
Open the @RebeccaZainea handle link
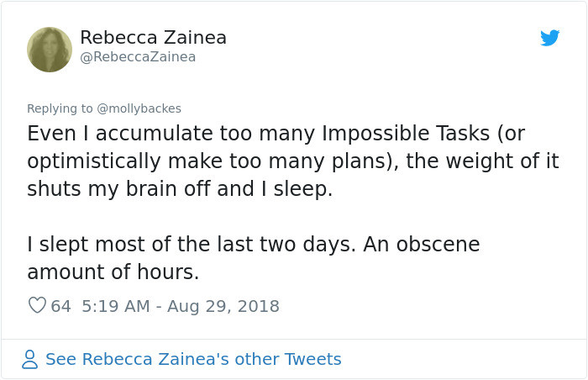138,57
